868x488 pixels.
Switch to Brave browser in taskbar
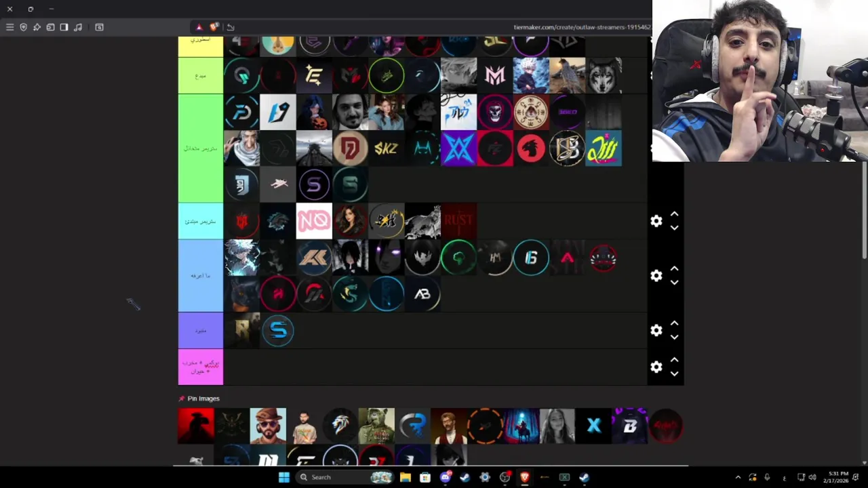coord(524,477)
